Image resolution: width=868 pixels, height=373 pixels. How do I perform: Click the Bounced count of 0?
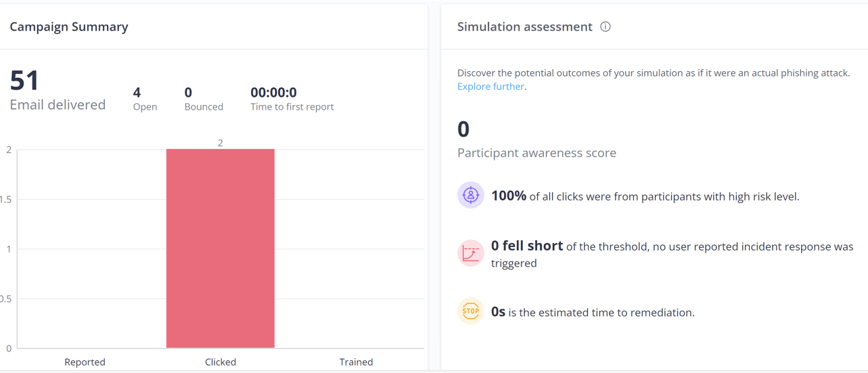point(188,92)
